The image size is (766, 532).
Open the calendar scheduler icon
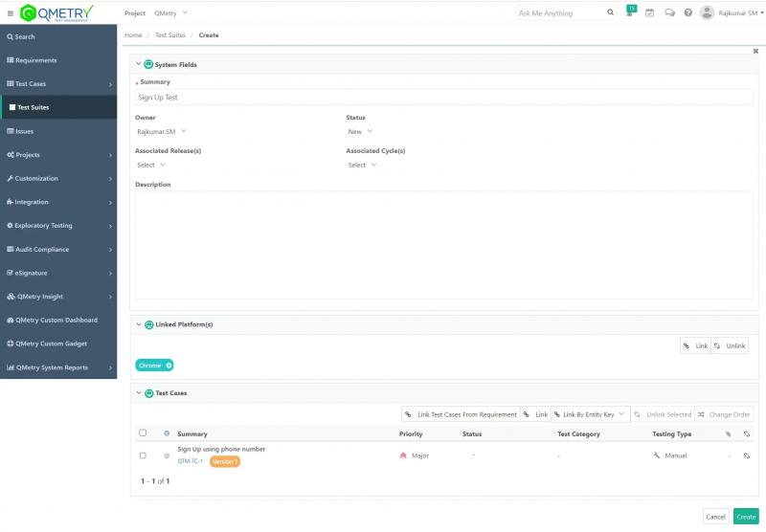(x=649, y=13)
